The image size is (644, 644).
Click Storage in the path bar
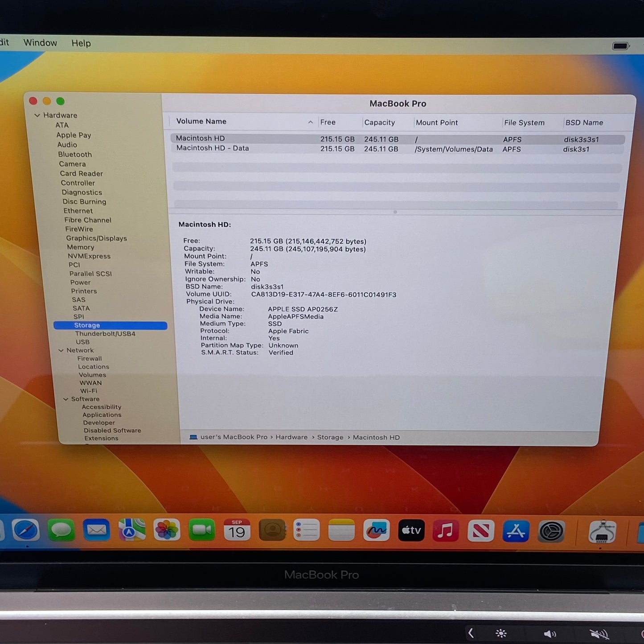click(330, 437)
